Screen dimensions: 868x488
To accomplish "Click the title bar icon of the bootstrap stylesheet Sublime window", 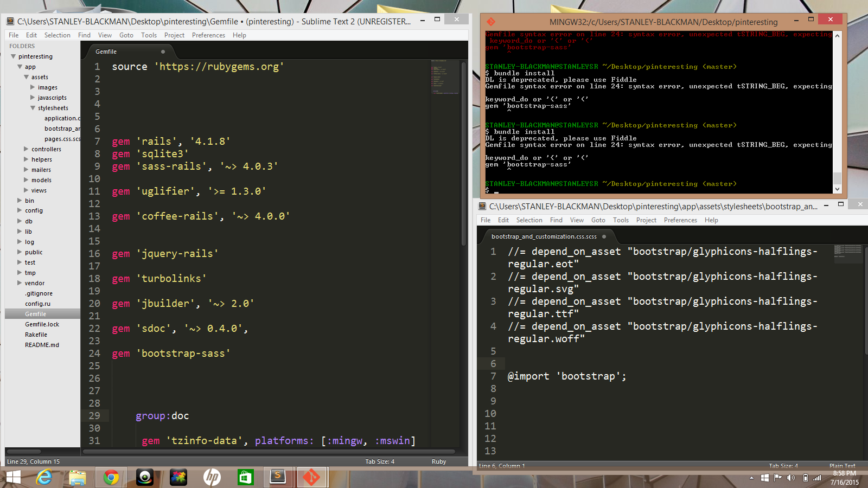I will click(x=482, y=206).
